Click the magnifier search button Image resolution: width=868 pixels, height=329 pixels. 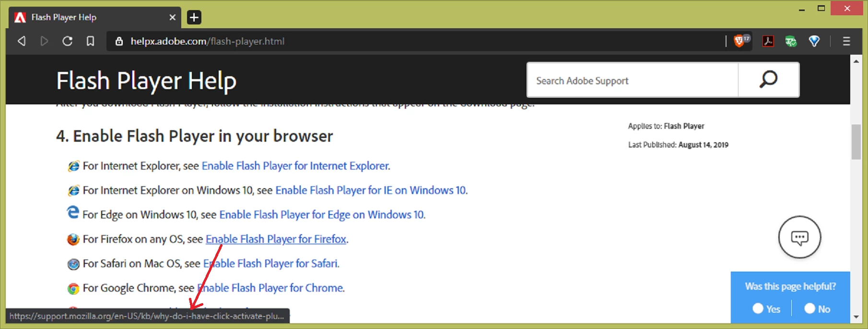[x=768, y=79]
